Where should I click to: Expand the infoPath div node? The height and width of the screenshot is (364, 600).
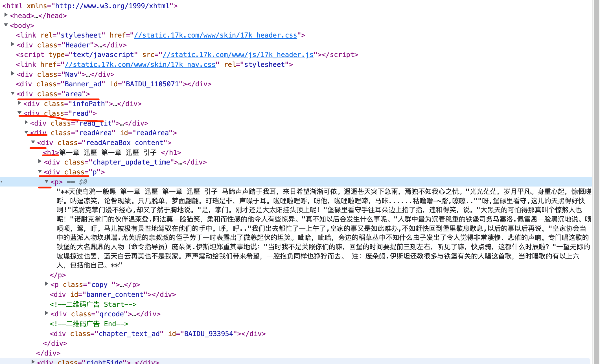point(19,103)
